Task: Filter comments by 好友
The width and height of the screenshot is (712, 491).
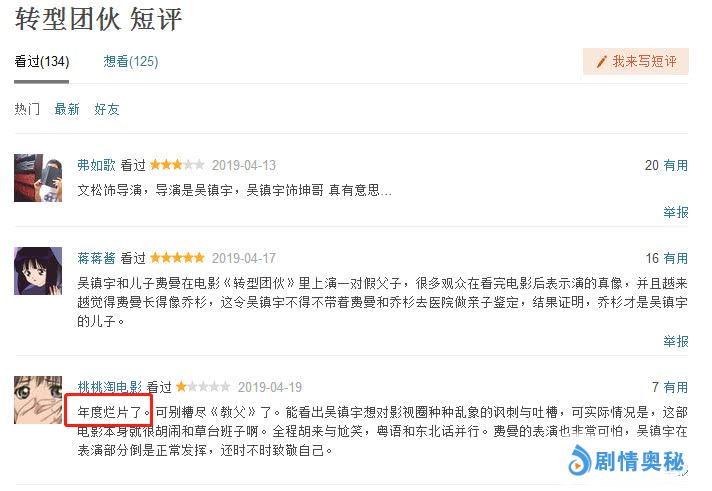Action: click(107, 109)
